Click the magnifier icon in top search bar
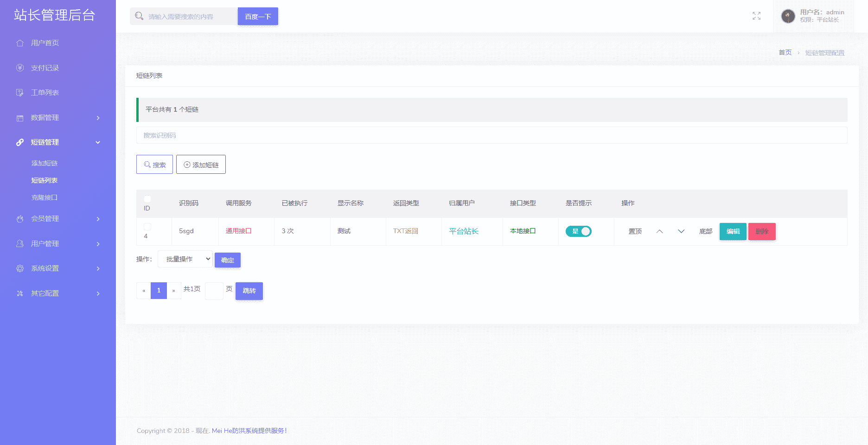Viewport: 868px width, 445px height. click(139, 16)
